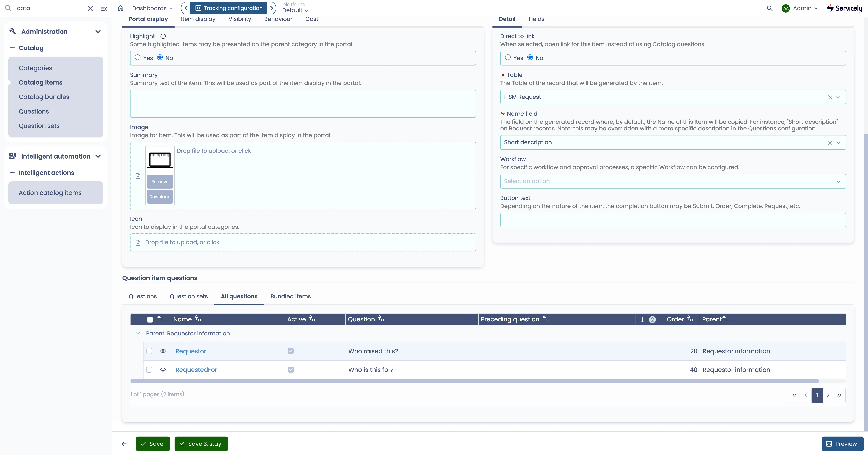
Task: Go to the home icon
Action: 121,8
